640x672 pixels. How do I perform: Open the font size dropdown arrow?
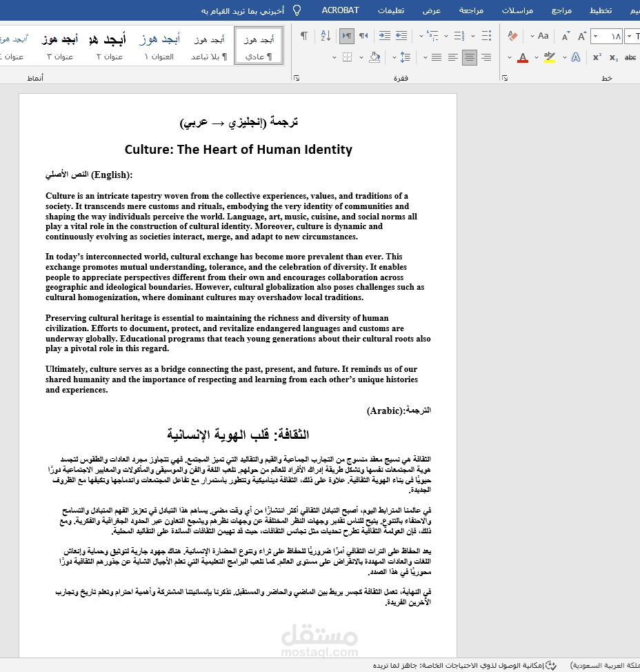coord(595,36)
